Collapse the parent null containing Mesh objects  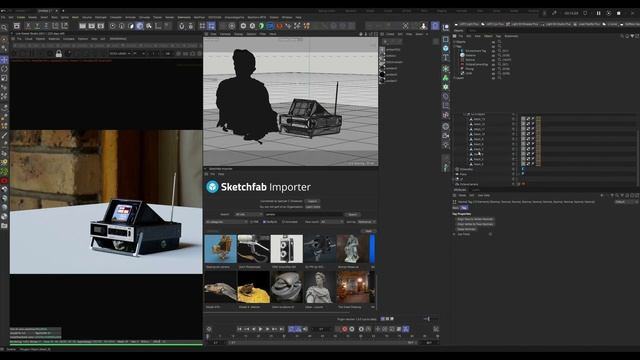pos(464,114)
